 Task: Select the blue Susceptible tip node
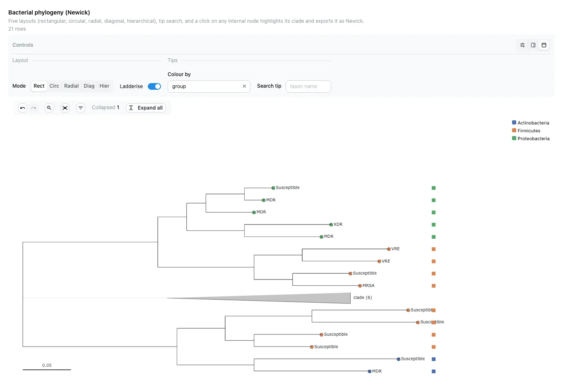399,359
